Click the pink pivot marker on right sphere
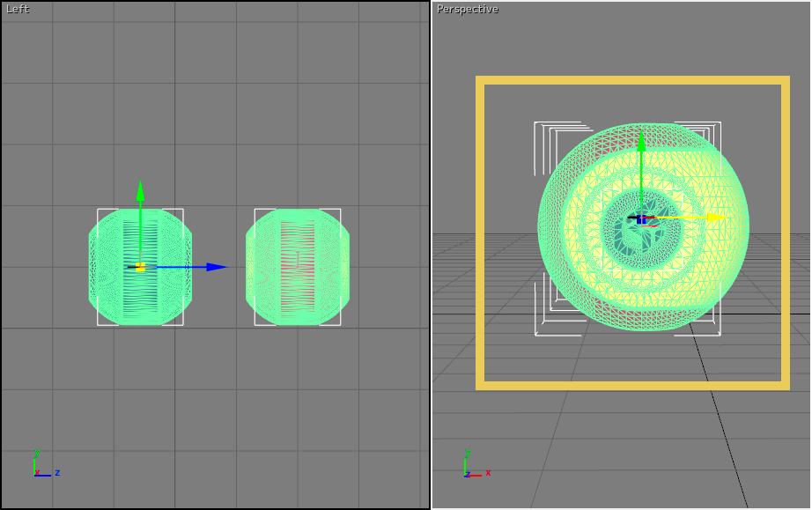812x510 pixels. 298,257
